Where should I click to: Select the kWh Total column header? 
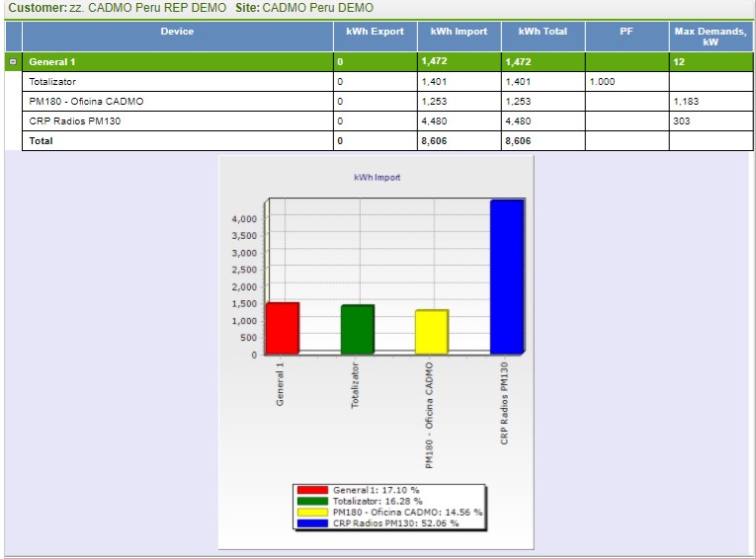tap(543, 32)
